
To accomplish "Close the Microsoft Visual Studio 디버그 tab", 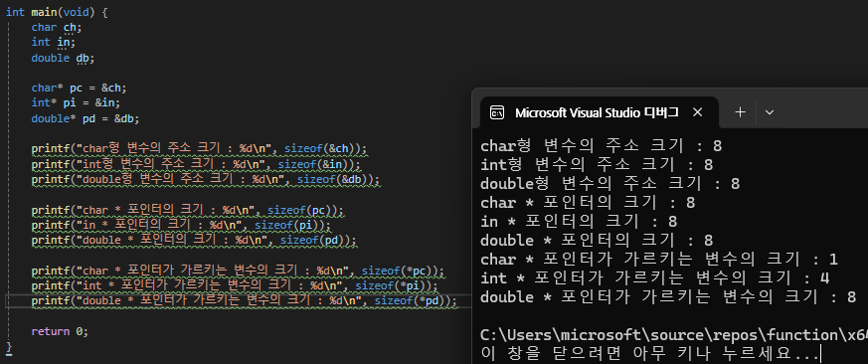I will tap(698, 112).
